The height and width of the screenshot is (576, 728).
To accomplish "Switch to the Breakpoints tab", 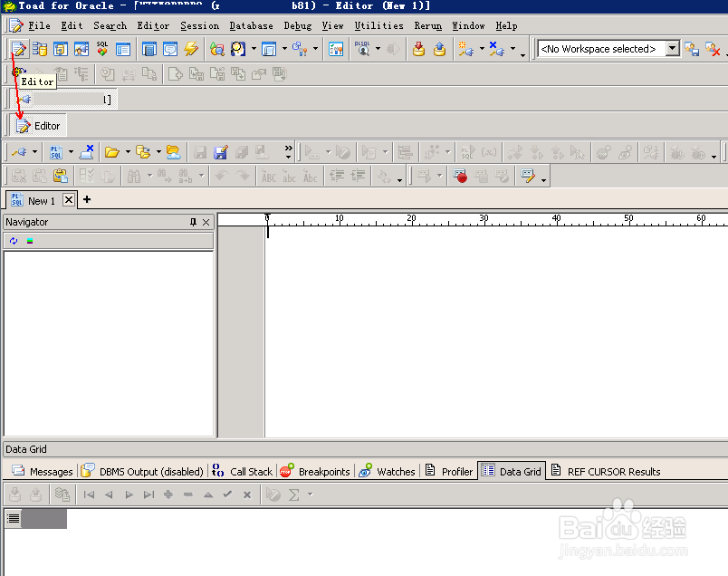I will pos(315,471).
